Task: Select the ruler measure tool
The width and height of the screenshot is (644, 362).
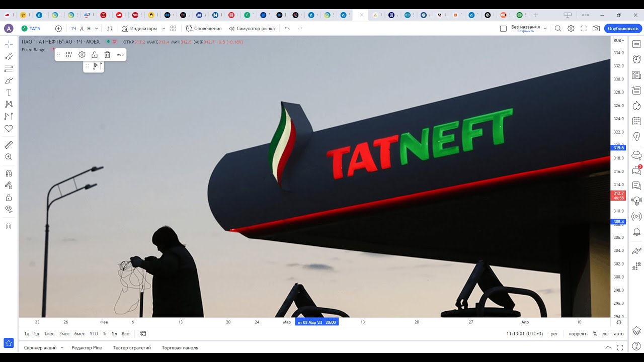Action: [9, 145]
